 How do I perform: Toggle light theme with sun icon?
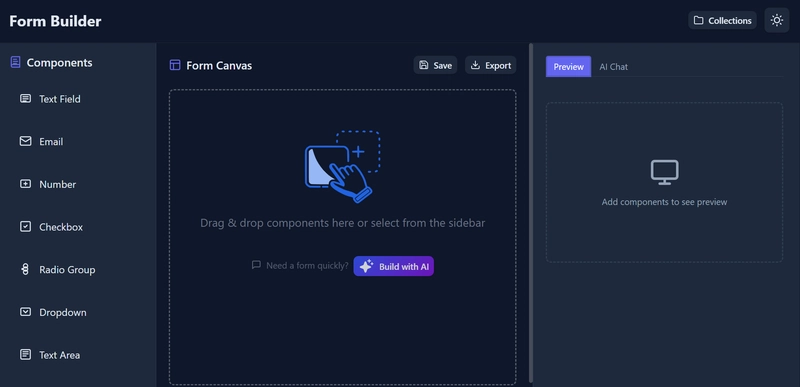click(777, 20)
